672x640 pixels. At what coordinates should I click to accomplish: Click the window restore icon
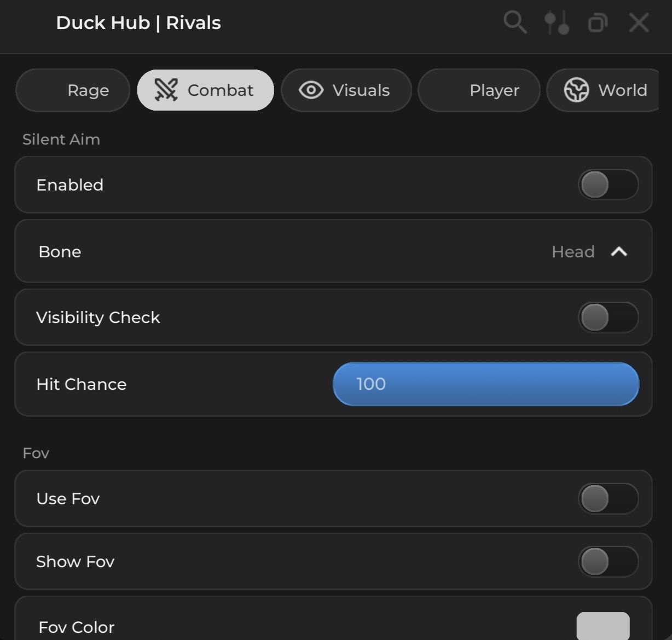click(598, 23)
